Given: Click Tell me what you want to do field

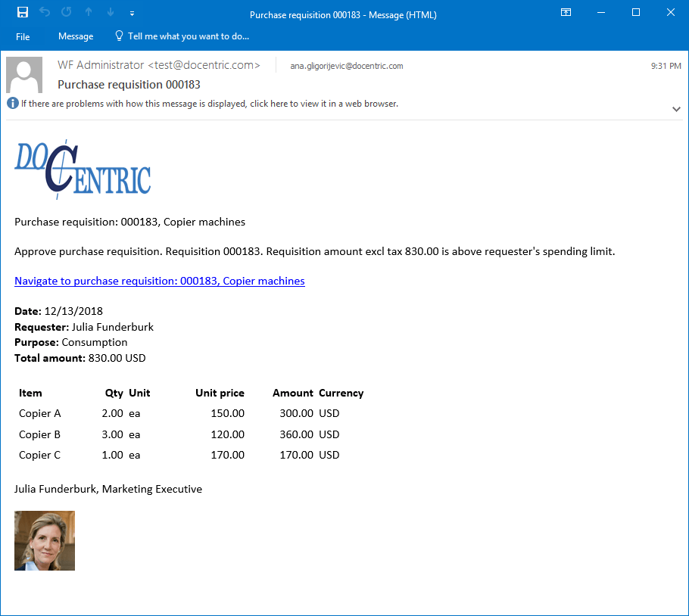Looking at the screenshot, I should pyautogui.click(x=189, y=36).
